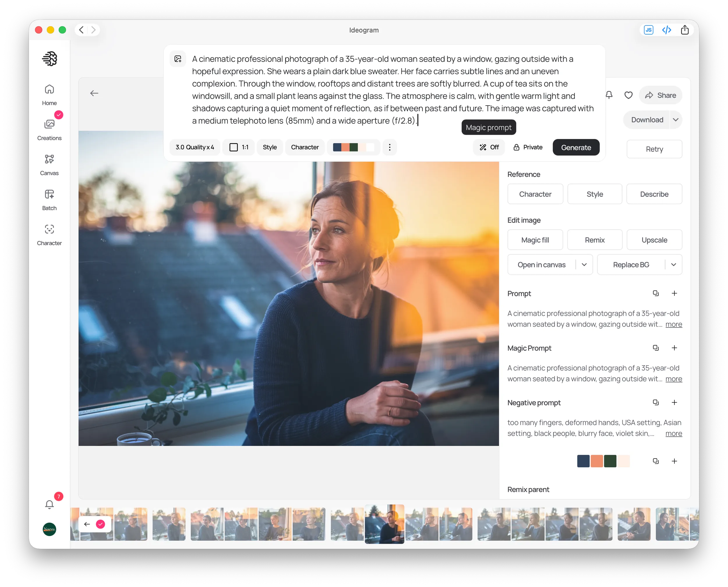Go to Home in the sidebar

pos(50,95)
